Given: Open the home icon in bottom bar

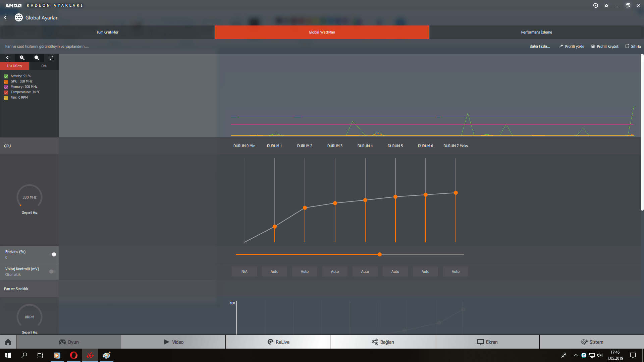Looking at the screenshot, I should point(8,342).
